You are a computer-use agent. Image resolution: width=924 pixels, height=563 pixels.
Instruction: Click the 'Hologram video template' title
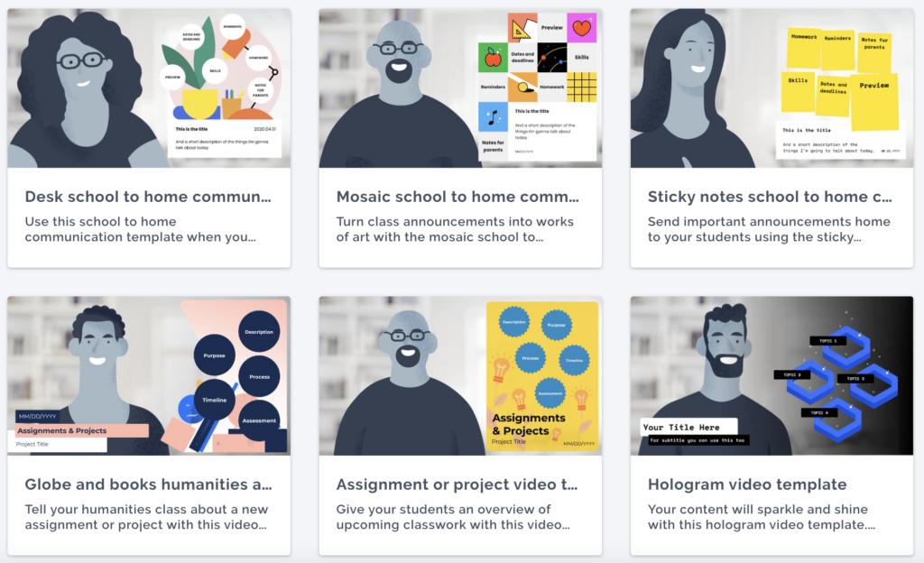747,485
